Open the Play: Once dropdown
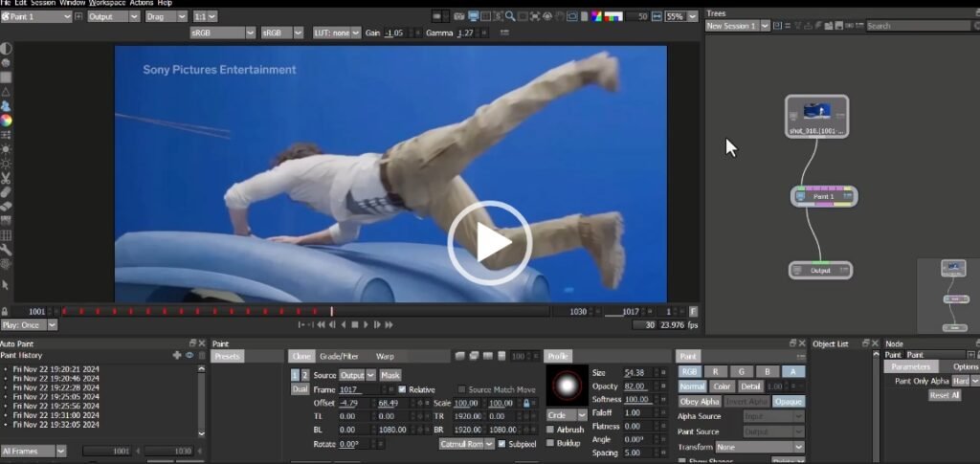Screen dimensions: 980x464 coord(29,324)
